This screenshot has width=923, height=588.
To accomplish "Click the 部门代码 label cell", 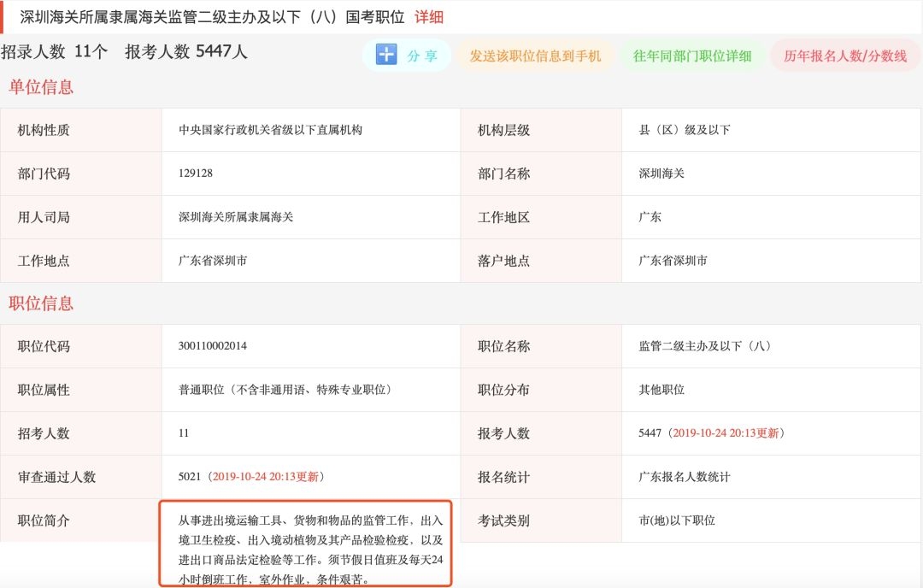I will [81, 173].
